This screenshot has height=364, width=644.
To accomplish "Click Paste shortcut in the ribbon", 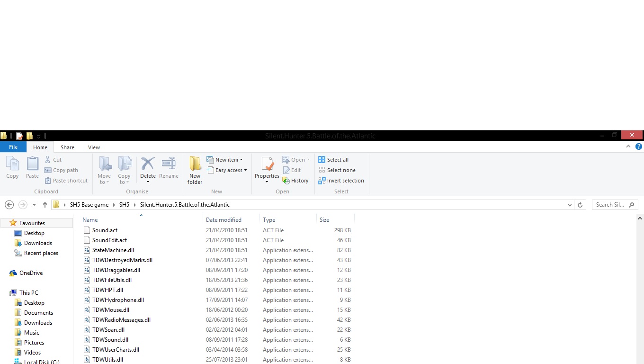I will click(x=66, y=181).
